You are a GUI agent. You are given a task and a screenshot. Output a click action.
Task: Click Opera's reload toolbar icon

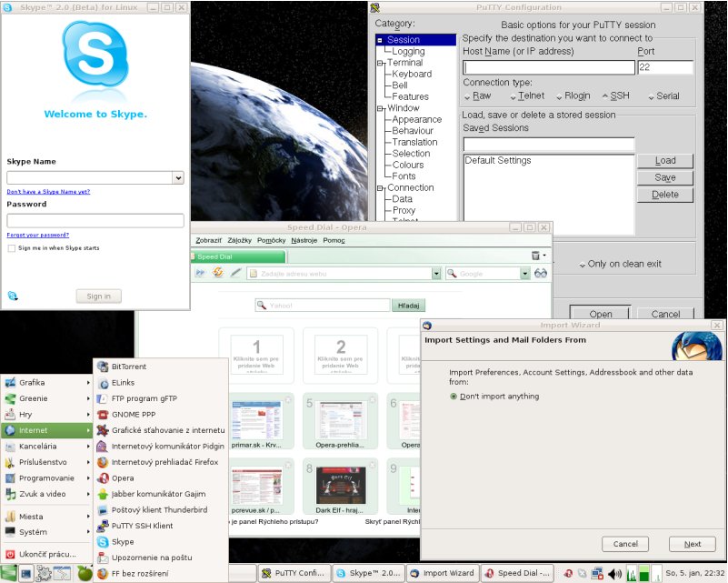click(x=218, y=273)
